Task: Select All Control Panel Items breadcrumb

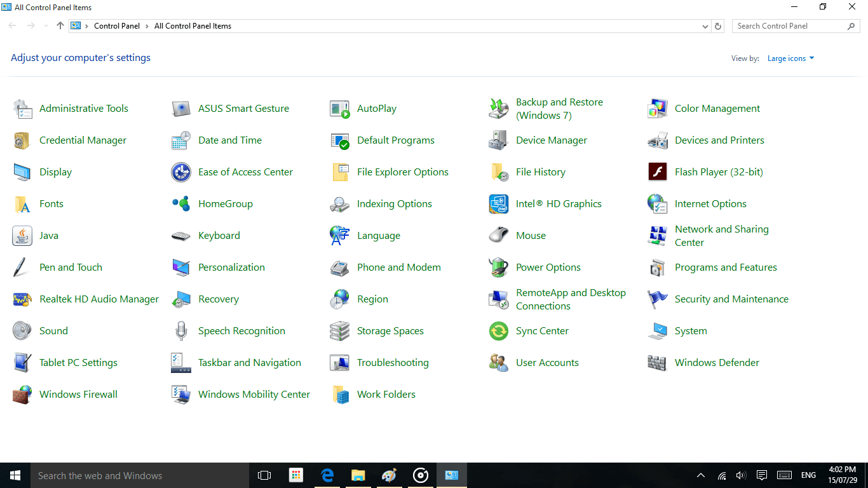Action: [193, 26]
